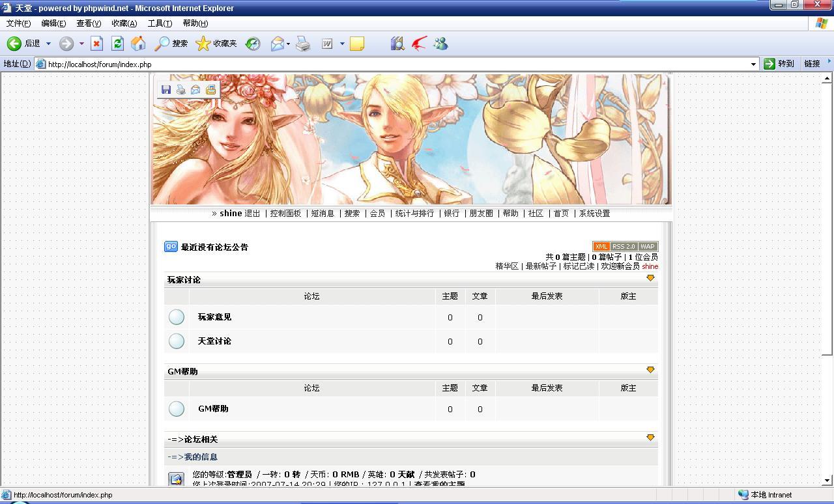
Task: Click the Stop loading icon
Action: (x=96, y=44)
